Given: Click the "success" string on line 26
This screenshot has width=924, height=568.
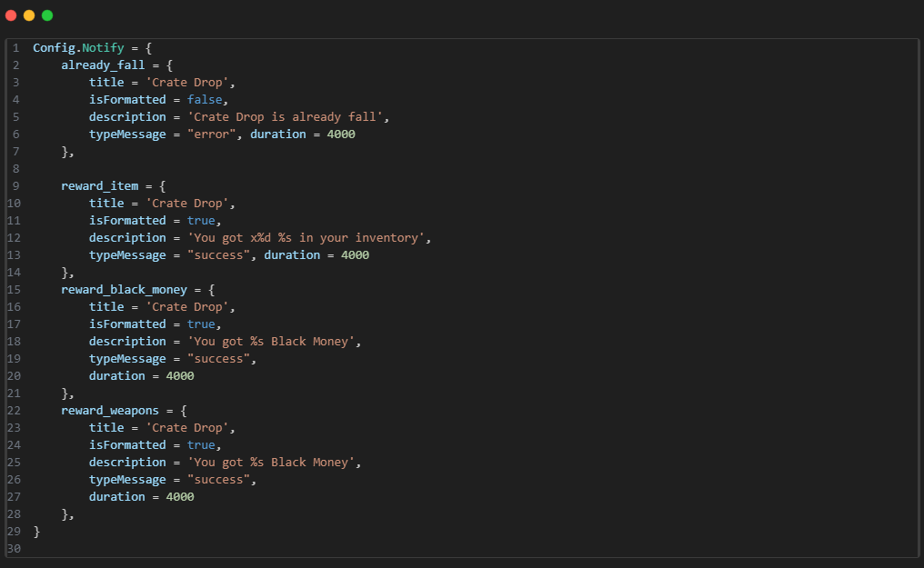Looking at the screenshot, I should tap(218, 480).
